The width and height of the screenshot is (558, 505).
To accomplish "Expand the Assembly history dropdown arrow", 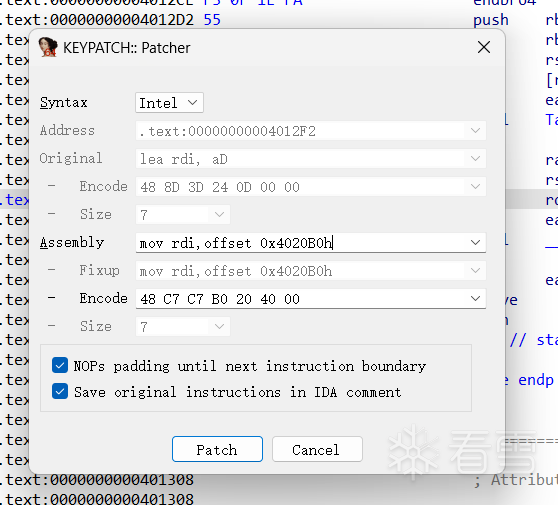I will (x=475, y=243).
